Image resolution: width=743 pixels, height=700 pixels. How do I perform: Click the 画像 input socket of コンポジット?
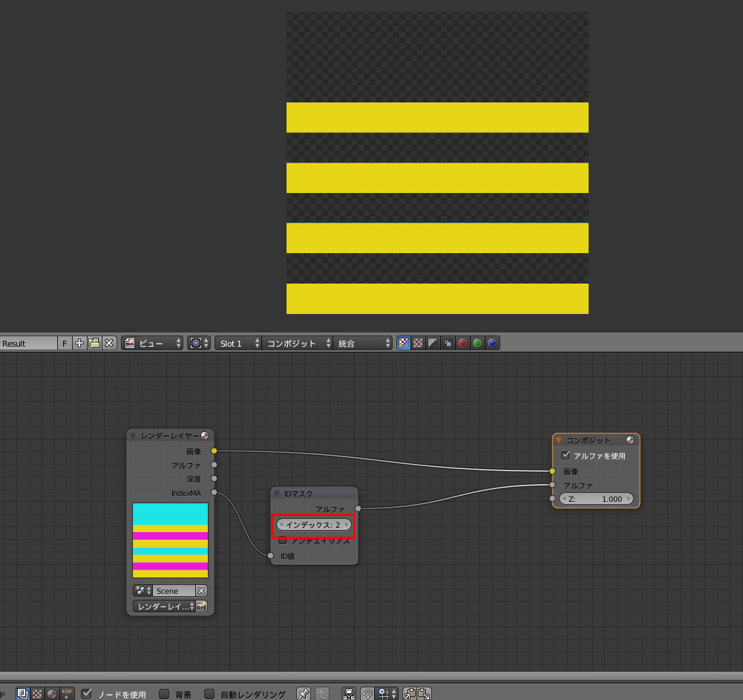pos(552,471)
